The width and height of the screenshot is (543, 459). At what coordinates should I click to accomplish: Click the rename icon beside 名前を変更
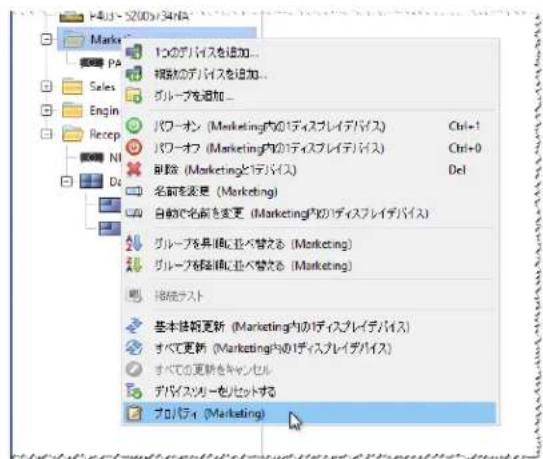click(x=134, y=191)
